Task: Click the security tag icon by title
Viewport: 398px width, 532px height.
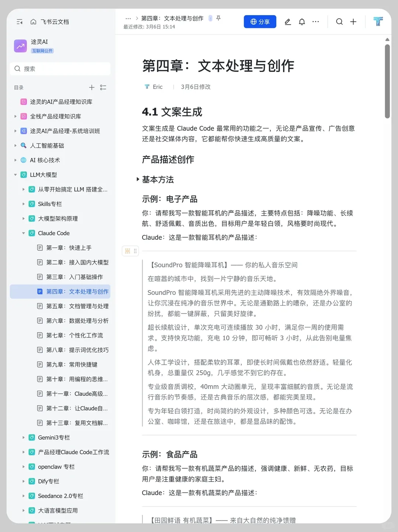Action: [210, 18]
